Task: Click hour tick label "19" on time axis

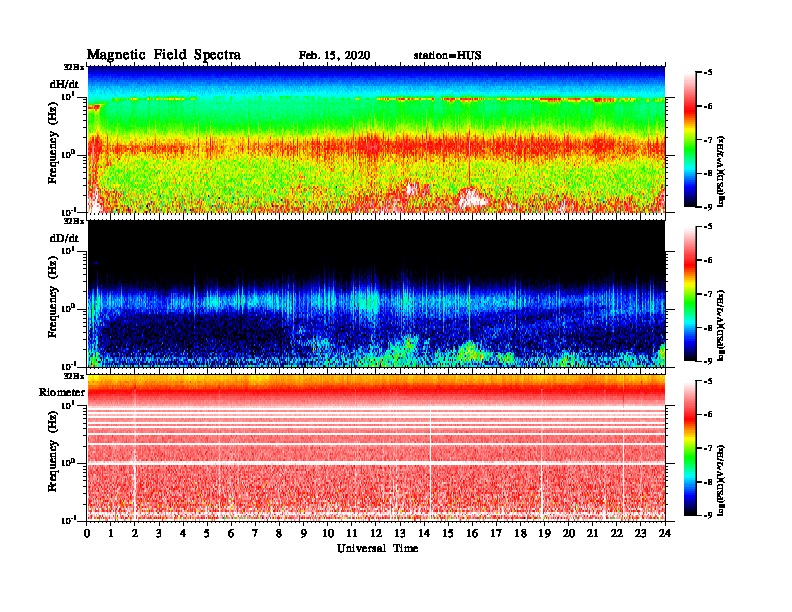Action: tap(544, 533)
